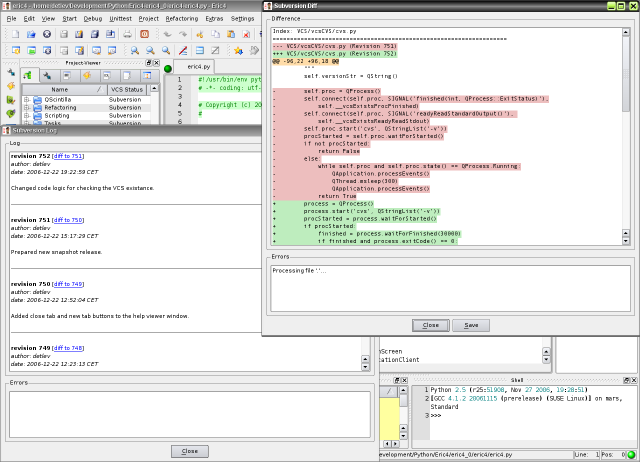Sort project list by VCS Status column
The image size is (640, 462).
coord(127,89)
